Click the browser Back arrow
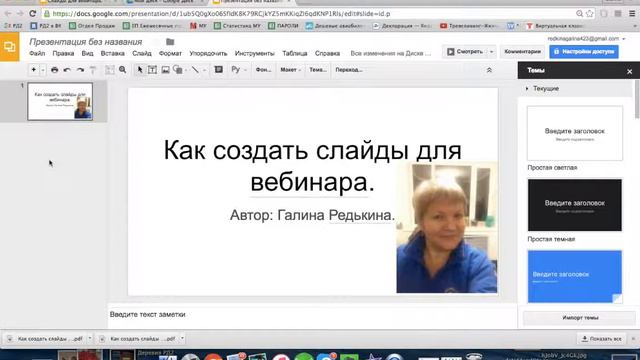This screenshot has height=360, width=640. coord(8,13)
